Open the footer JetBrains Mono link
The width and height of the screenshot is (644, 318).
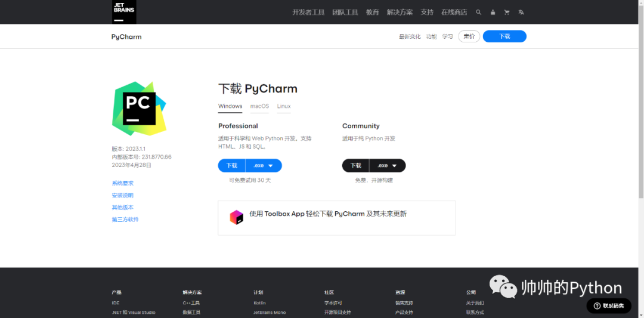[270, 312]
